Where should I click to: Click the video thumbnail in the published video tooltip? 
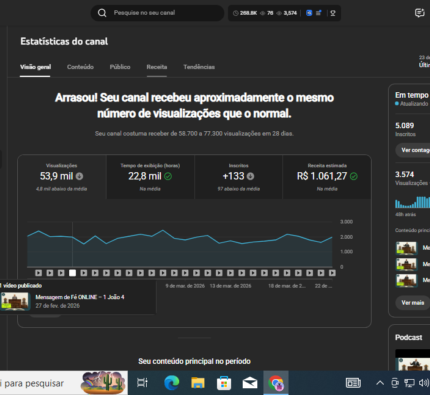tap(15, 301)
